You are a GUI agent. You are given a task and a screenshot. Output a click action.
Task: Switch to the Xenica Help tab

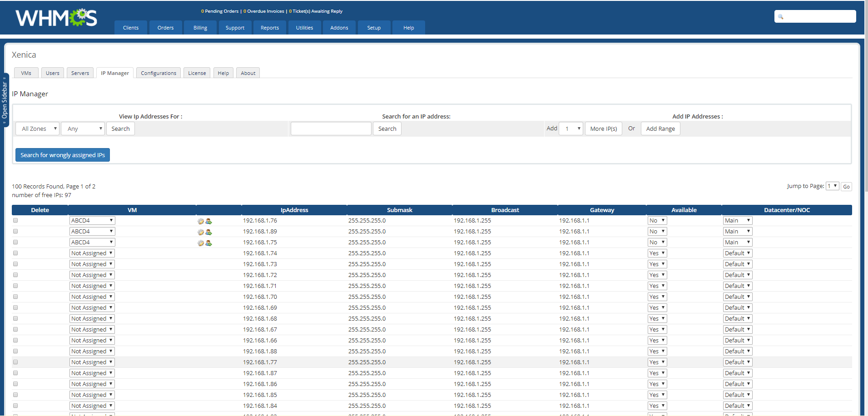pos(223,73)
